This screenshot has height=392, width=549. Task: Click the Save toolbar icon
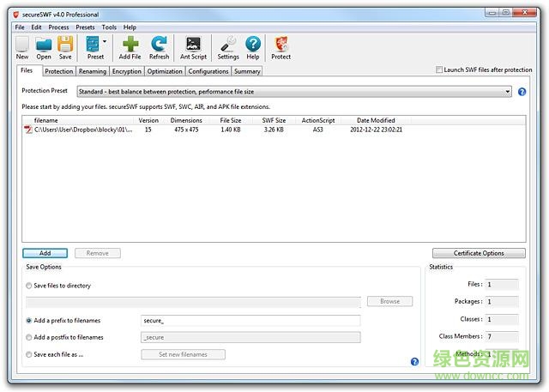click(65, 45)
